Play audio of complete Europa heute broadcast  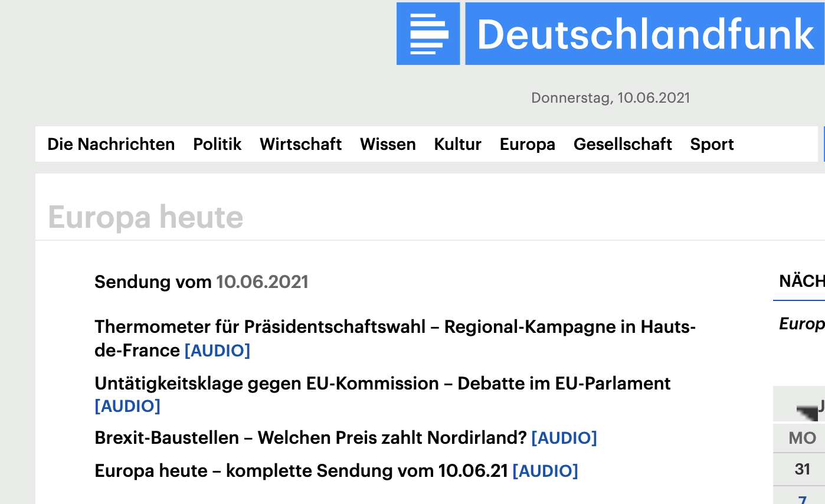click(545, 471)
